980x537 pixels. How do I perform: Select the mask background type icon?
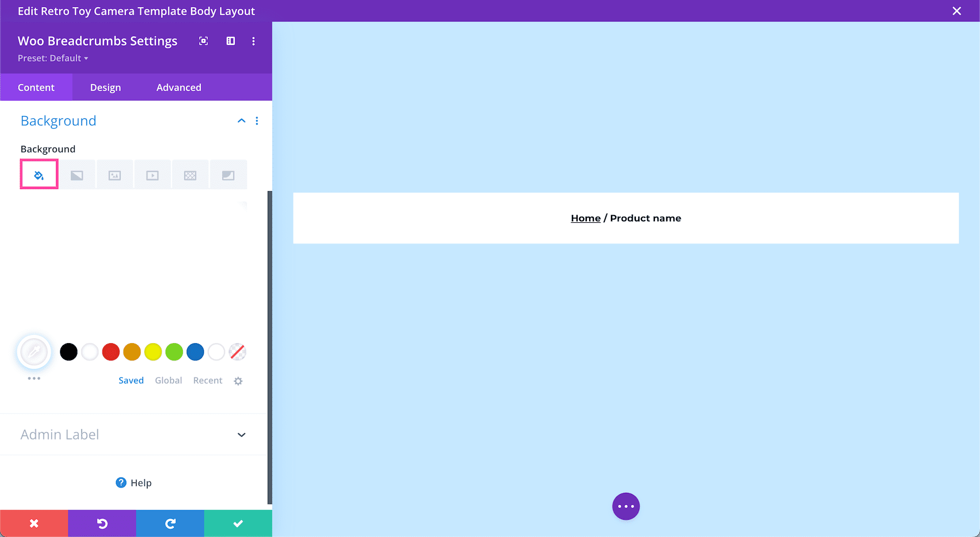(228, 174)
